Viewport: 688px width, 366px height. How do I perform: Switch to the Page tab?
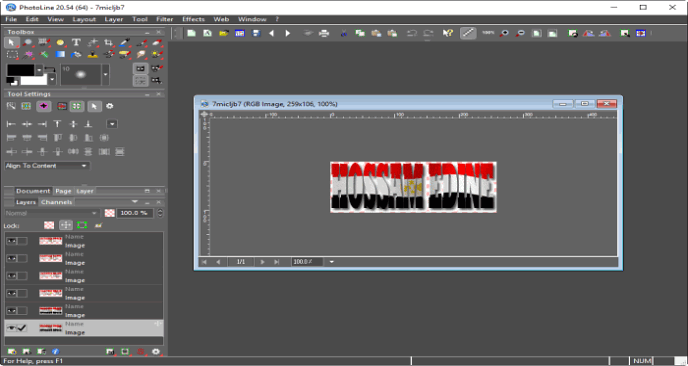coord(63,191)
